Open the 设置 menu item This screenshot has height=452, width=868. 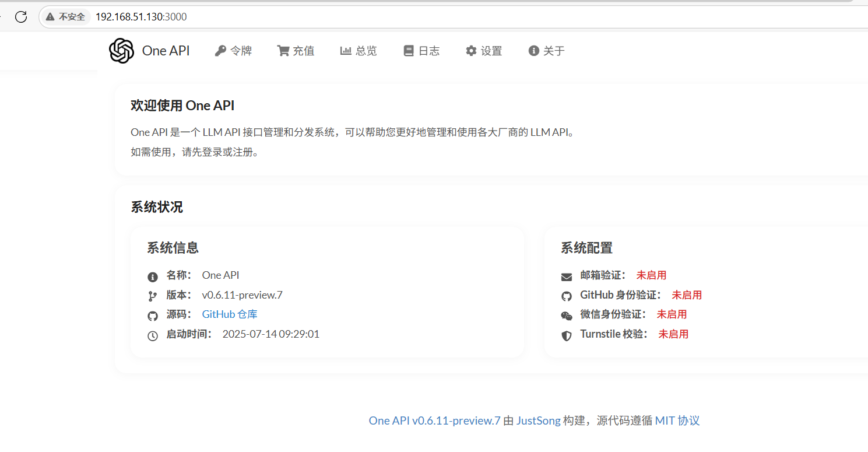(484, 51)
